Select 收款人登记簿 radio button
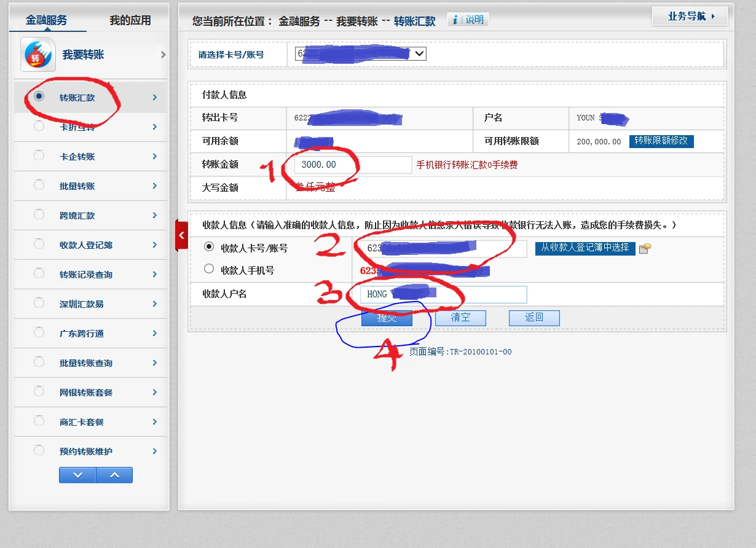The image size is (756, 548). 39,245
